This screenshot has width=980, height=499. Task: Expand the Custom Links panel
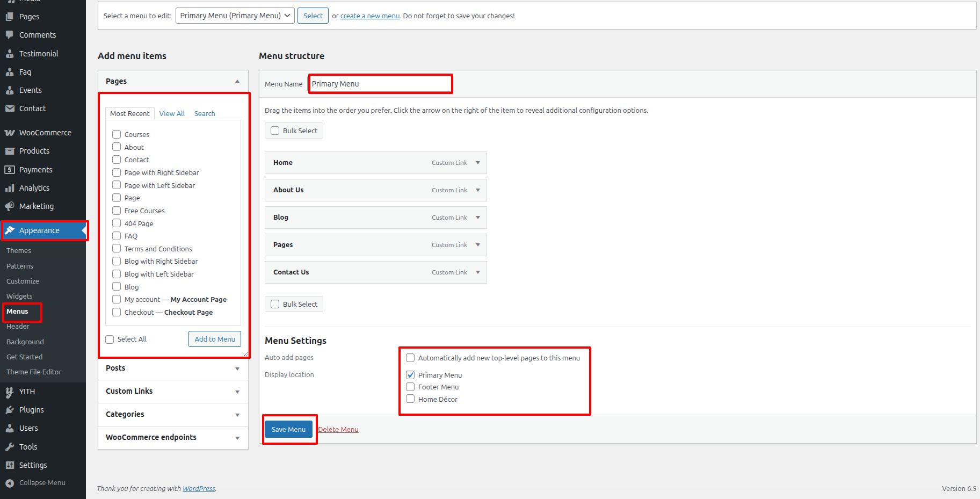point(237,392)
